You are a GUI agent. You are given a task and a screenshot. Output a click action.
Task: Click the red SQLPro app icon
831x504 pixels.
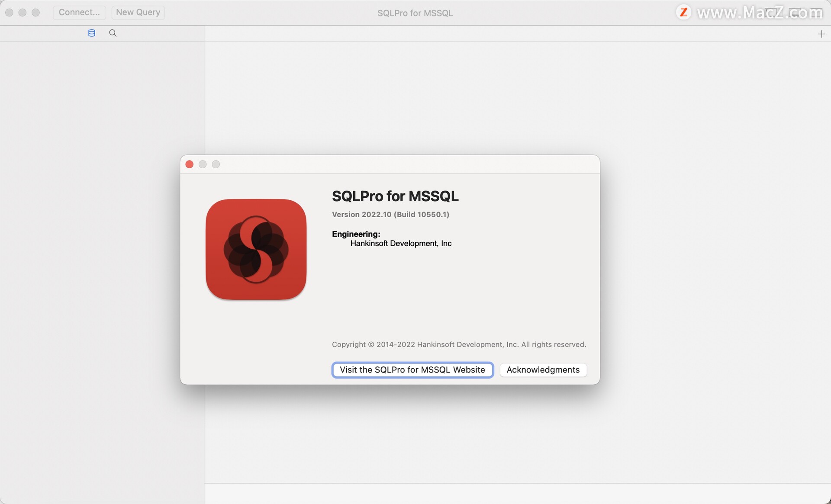tap(256, 249)
